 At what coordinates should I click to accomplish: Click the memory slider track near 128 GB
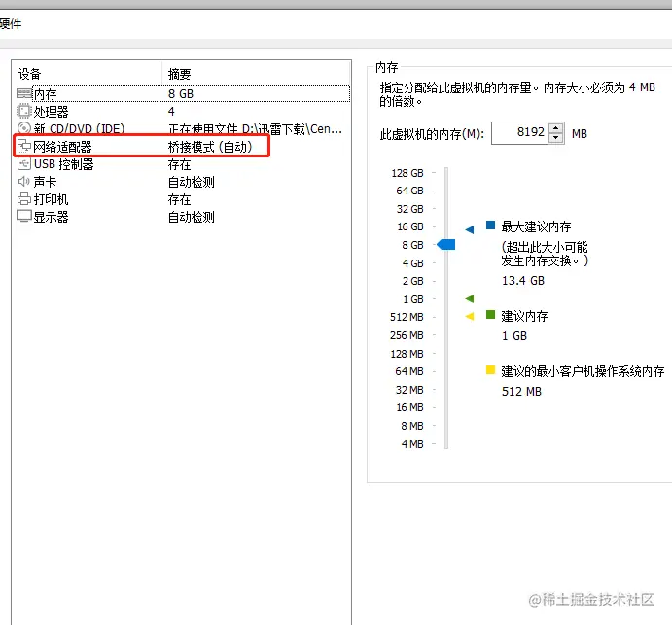[x=446, y=173]
